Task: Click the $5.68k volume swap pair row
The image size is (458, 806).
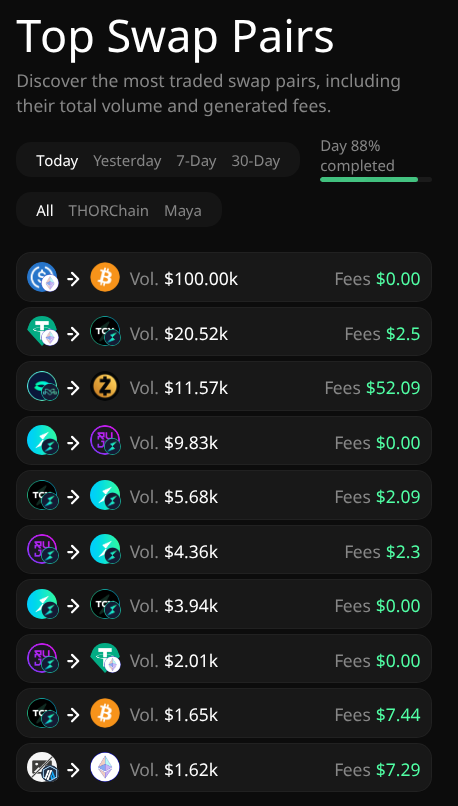Action: [224, 496]
